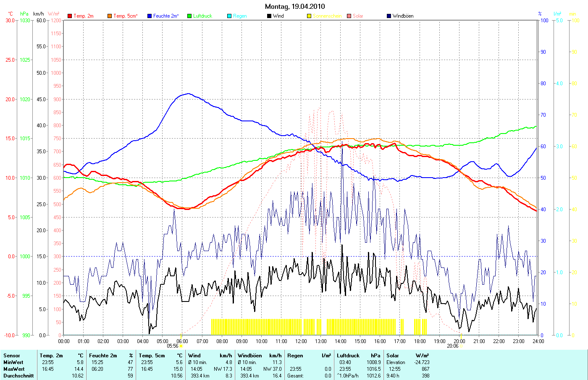This screenshot has width=588, height=380.
Task: Click the red Temp. 2m legend swatch
Action: [x=70, y=16]
